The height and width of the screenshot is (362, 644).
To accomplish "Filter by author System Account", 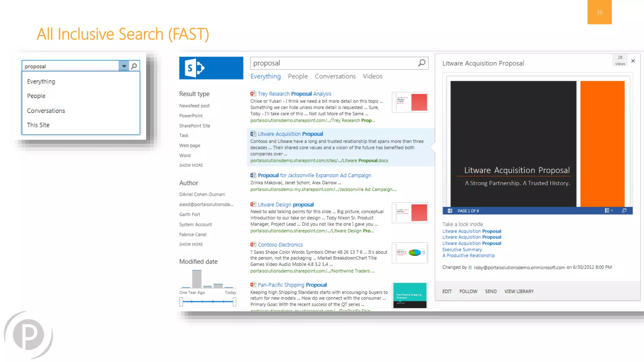I will (x=196, y=224).
